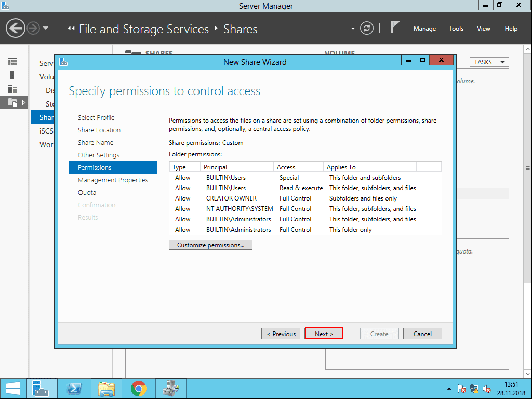Advance the wizard with Next

coord(324,333)
